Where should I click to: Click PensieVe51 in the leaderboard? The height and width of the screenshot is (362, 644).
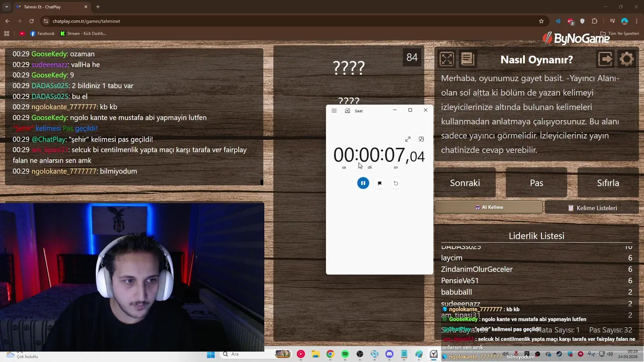coord(460,281)
